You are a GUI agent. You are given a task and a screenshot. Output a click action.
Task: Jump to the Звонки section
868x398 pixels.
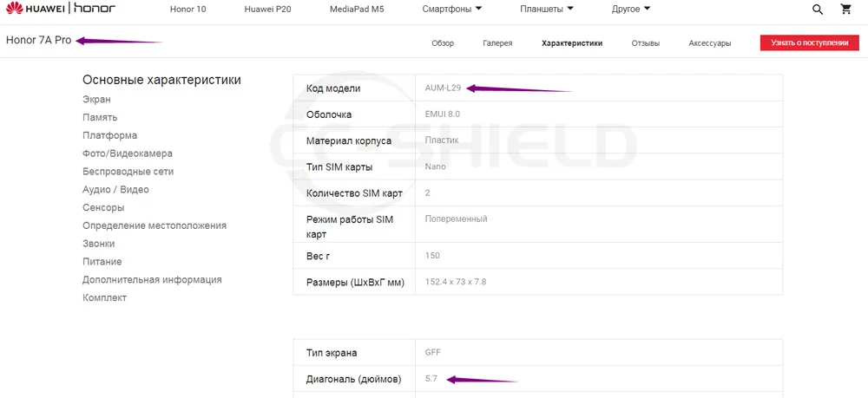[99, 244]
